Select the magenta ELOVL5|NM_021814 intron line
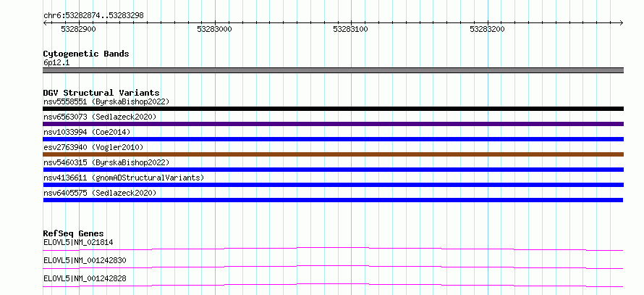The image size is (644, 295). pyautogui.click(x=333, y=249)
